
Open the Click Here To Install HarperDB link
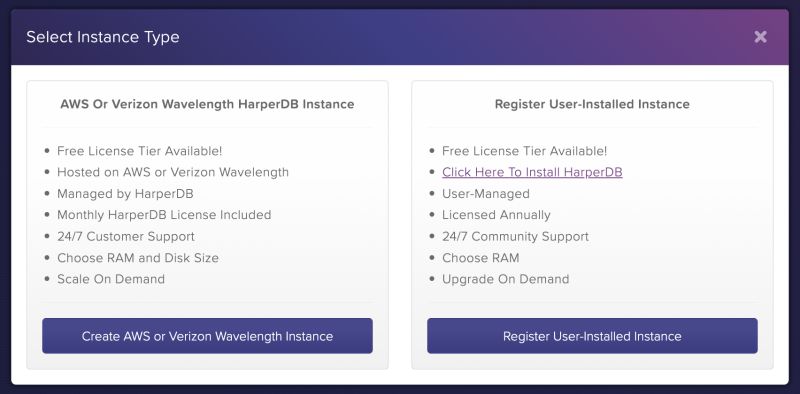532,173
